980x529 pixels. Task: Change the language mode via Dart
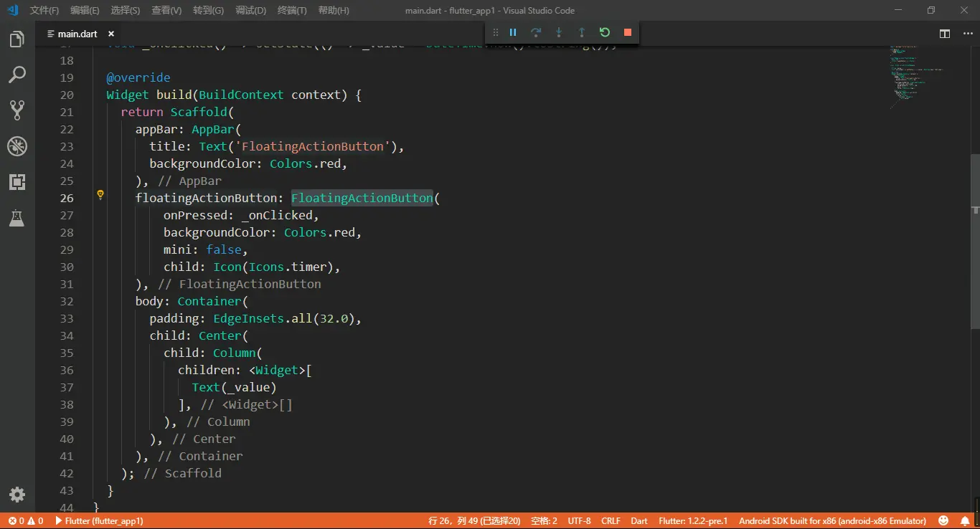click(639, 521)
